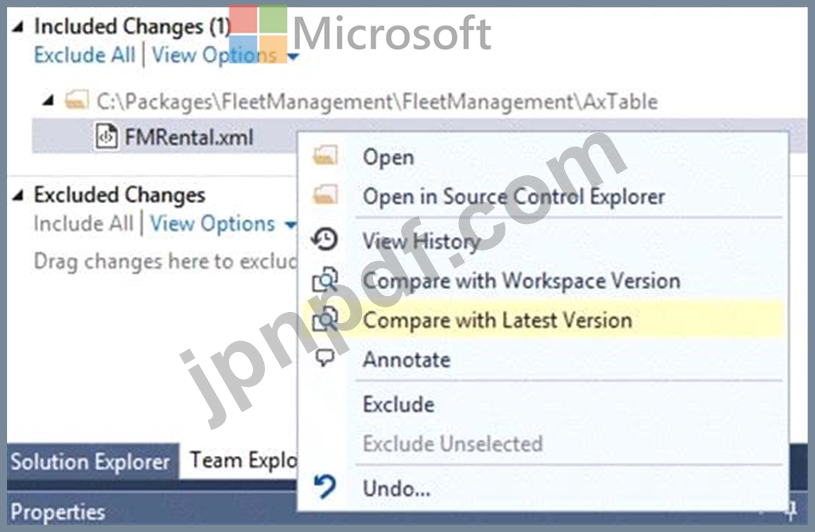The height and width of the screenshot is (532, 815).
Task: Click the Source Control Explorer folder icon
Action: pyautogui.click(x=325, y=196)
